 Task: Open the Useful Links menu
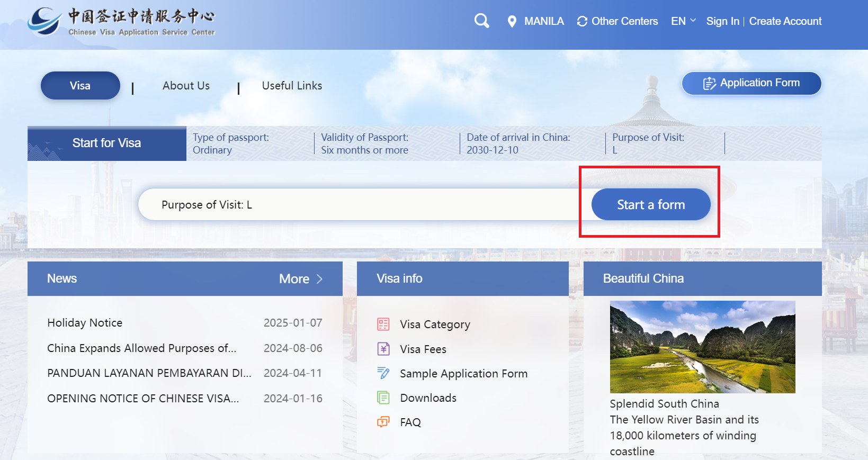292,86
